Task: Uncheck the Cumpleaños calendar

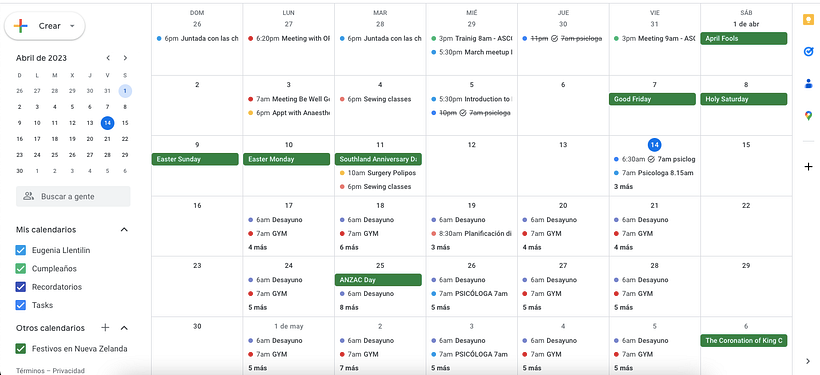Action: click(21, 269)
